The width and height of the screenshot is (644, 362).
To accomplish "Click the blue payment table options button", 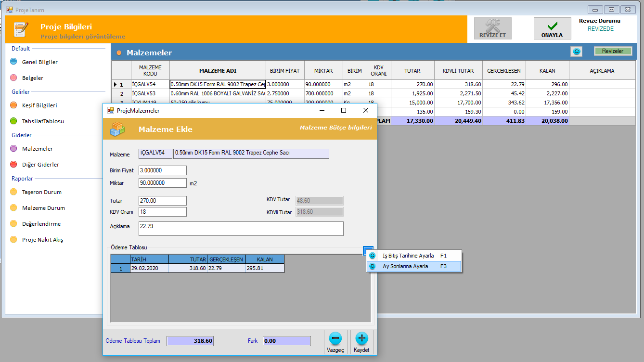I will pyautogui.click(x=368, y=251).
